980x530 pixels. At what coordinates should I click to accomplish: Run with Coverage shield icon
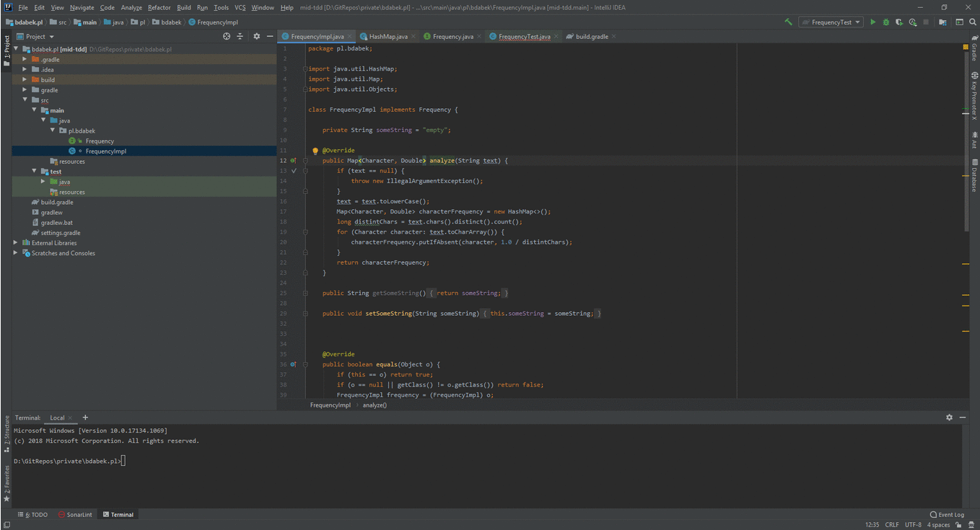[x=899, y=22]
